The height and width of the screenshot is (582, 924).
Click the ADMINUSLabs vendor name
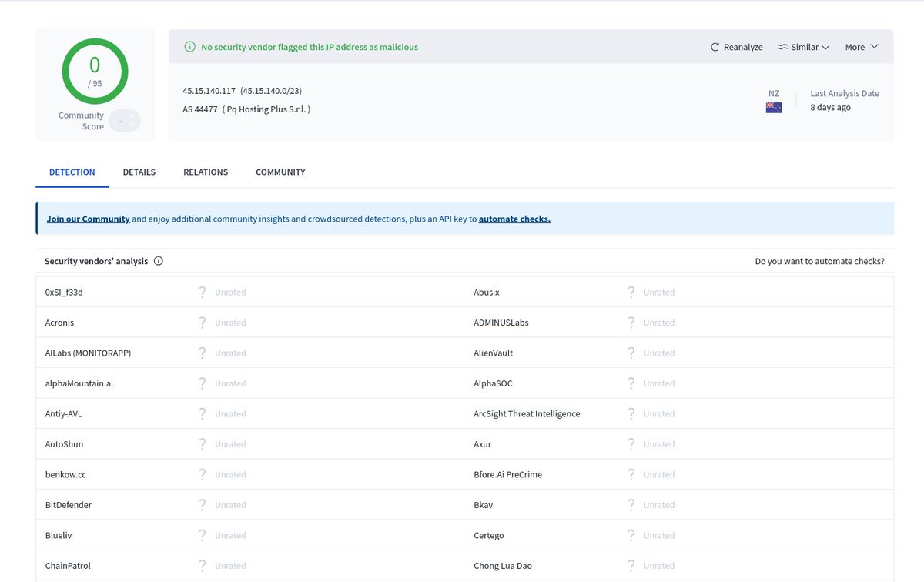click(x=501, y=323)
